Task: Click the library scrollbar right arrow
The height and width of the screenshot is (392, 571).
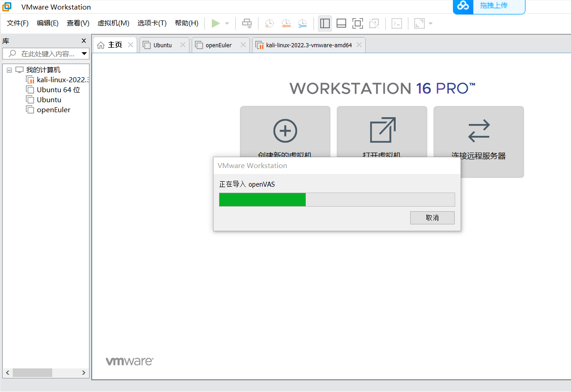Action: [x=84, y=372]
